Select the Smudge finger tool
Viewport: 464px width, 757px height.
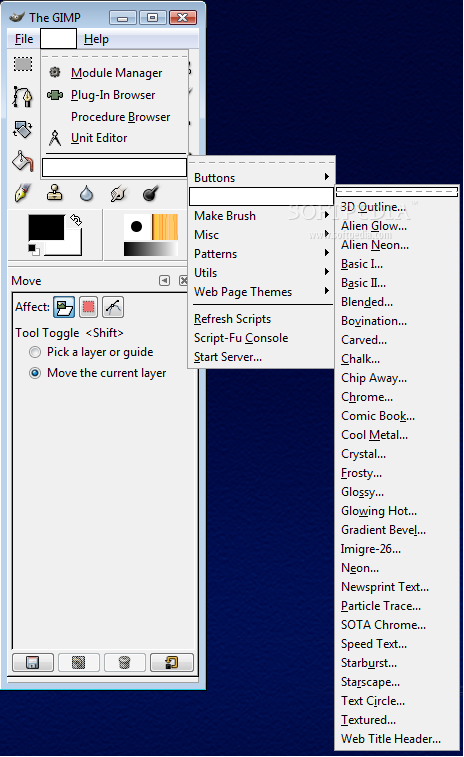point(118,194)
